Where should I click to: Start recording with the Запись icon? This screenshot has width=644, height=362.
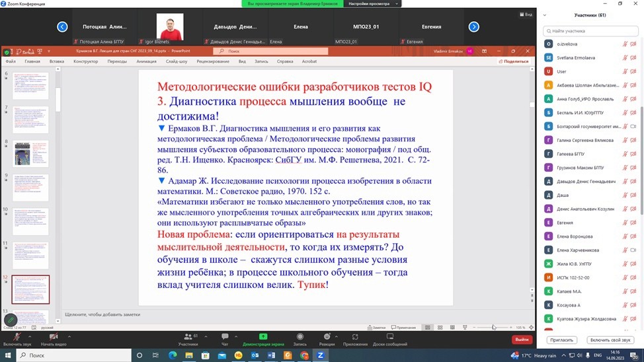point(300,337)
